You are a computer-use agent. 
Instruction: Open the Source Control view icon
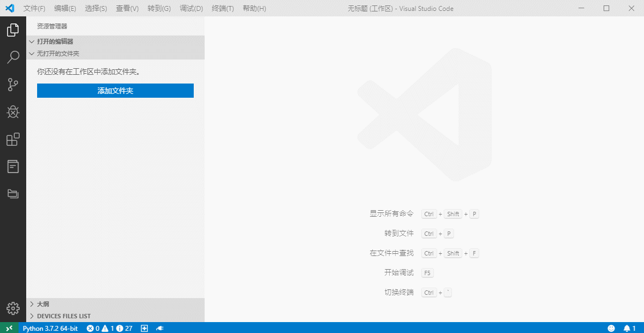[13, 85]
